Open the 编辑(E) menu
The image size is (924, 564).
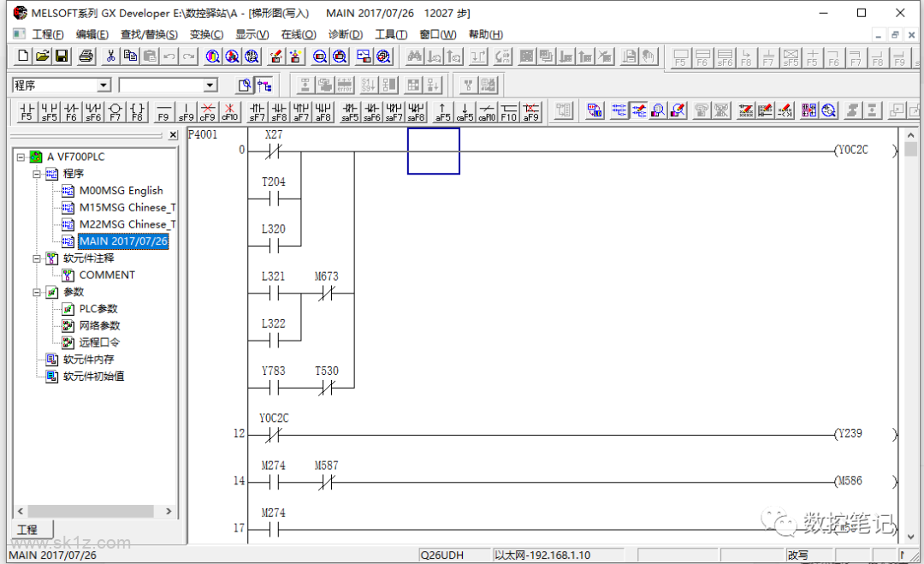(92, 34)
